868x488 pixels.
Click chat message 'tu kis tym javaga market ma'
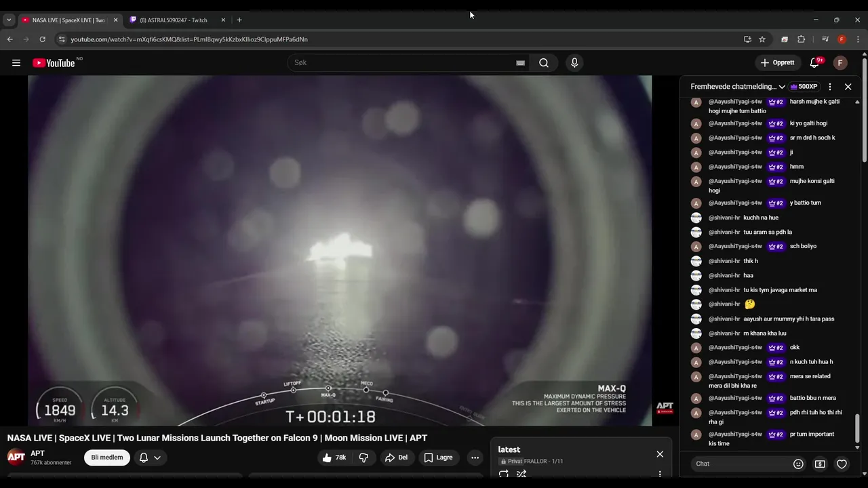tap(780, 289)
